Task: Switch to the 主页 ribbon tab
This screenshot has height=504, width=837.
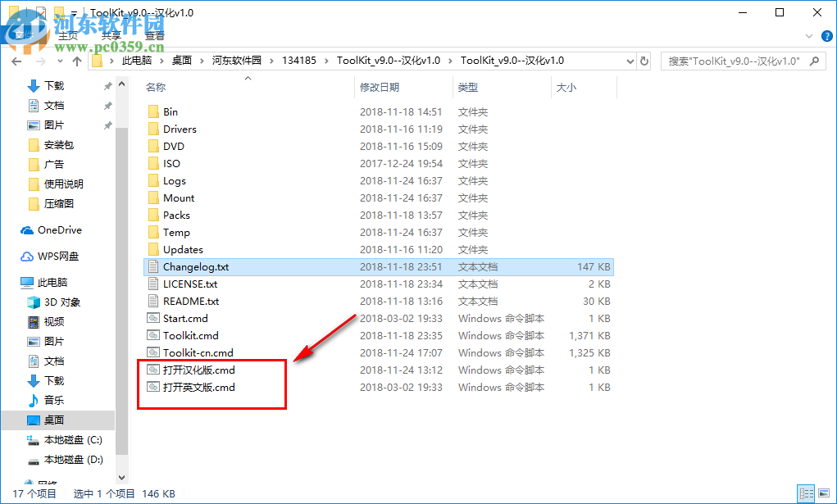Action: [x=69, y=35]
